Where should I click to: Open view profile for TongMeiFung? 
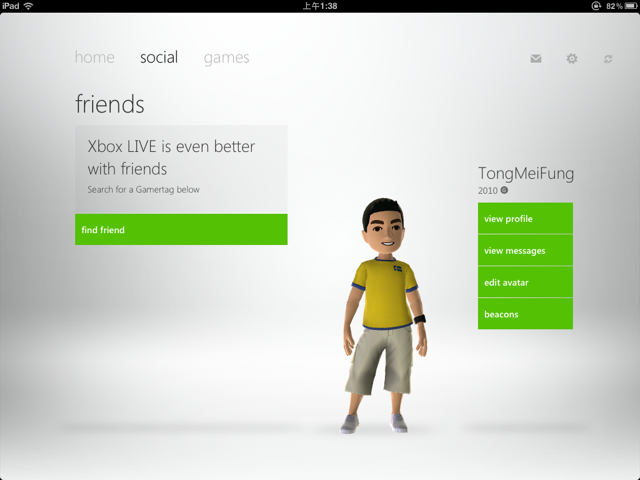pos(525,218)
